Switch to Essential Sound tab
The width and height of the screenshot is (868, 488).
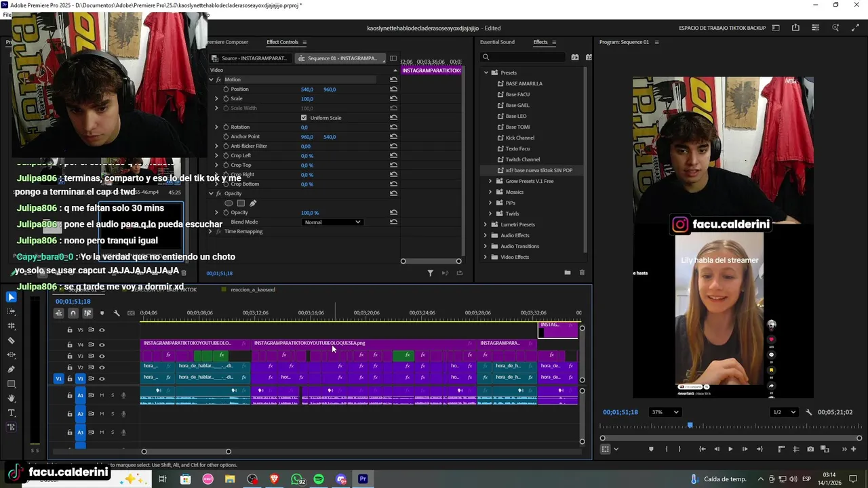click(x=497, y=42)
